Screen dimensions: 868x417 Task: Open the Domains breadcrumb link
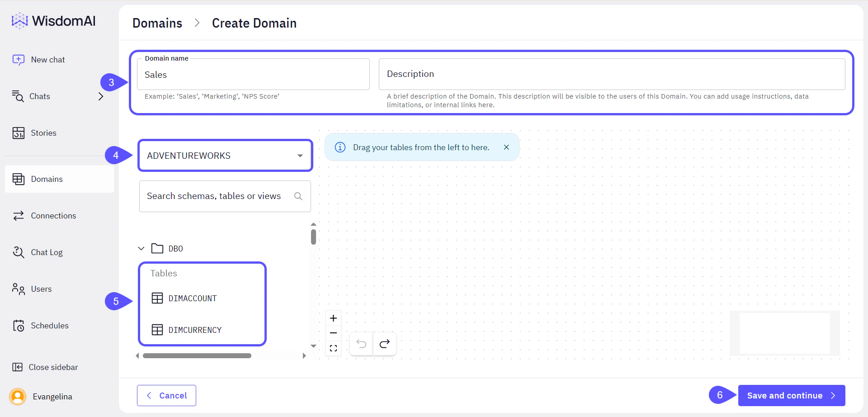[x=156, y=23]
